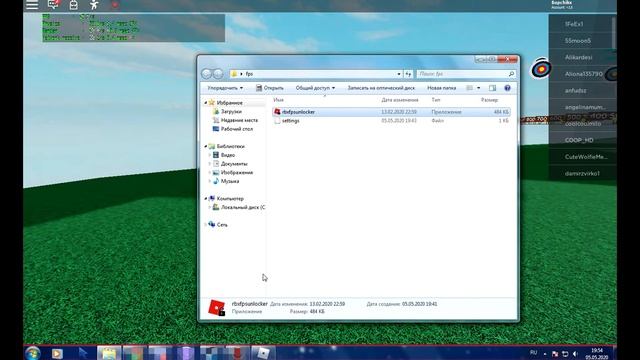The height and width of the screenshot is (360, 640).
Task: Open the address bar history dropdown
Action: click(399, 74)
